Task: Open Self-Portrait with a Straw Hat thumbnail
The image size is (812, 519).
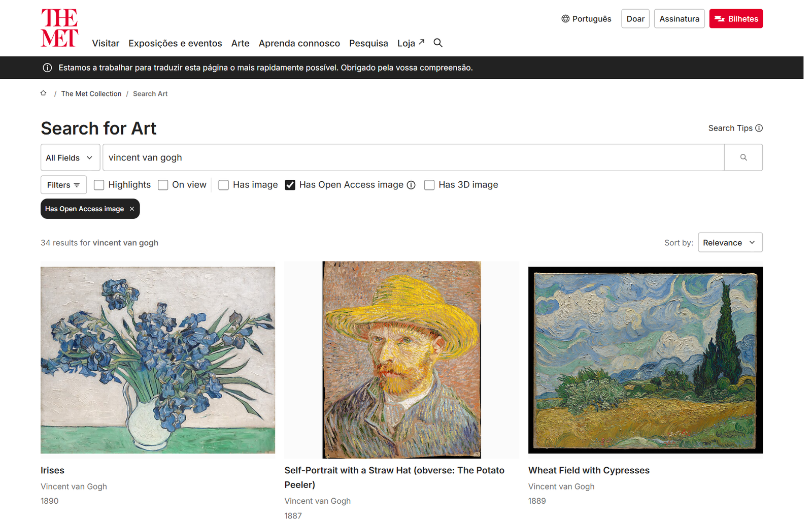Action: (x=401, y=360)
